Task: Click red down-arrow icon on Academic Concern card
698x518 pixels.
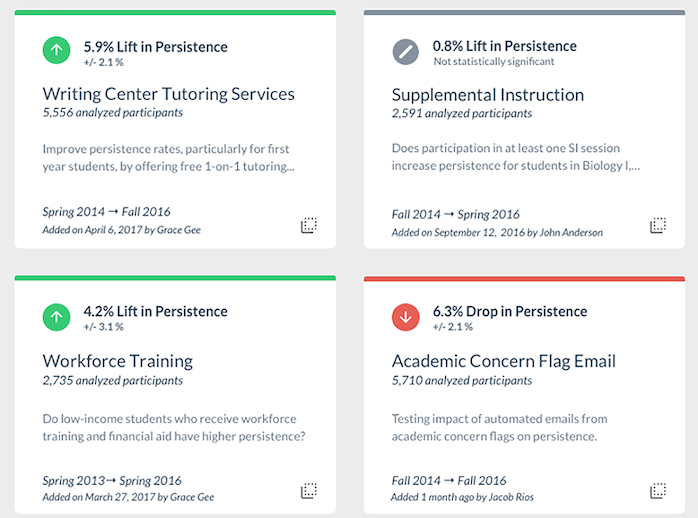Action: click(x=406, y=317)
